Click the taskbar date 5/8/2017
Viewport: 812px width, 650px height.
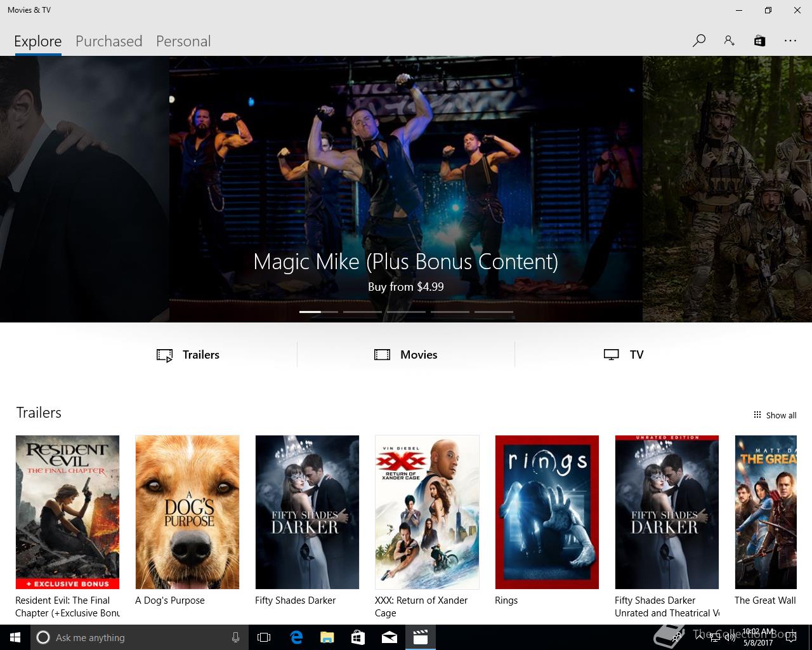tap(758, 643)
